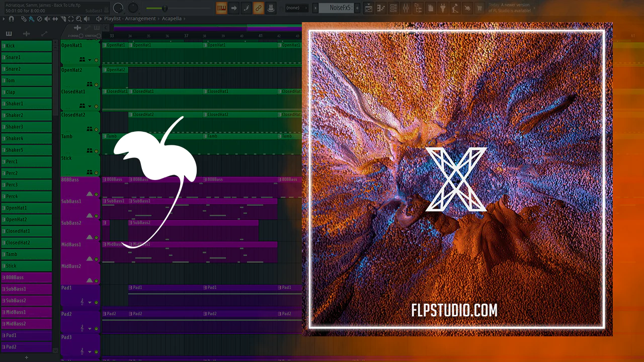Viewport: 644px width, 362px height.
Task: Mute the 808Bass track
Action: coord(96,194)
